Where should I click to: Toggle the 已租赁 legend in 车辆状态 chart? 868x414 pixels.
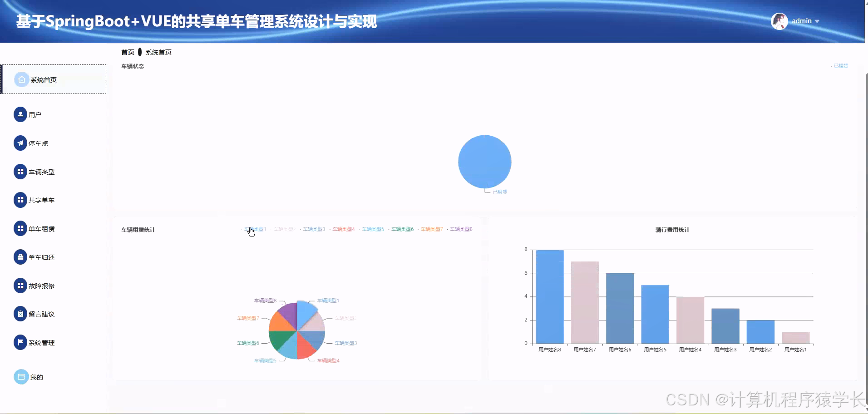point(840,65)
